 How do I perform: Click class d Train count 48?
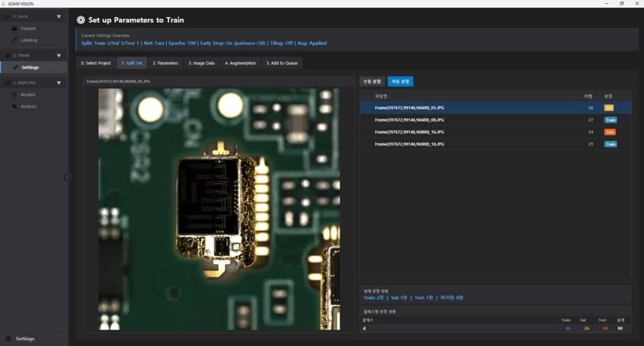click(568, 328)
